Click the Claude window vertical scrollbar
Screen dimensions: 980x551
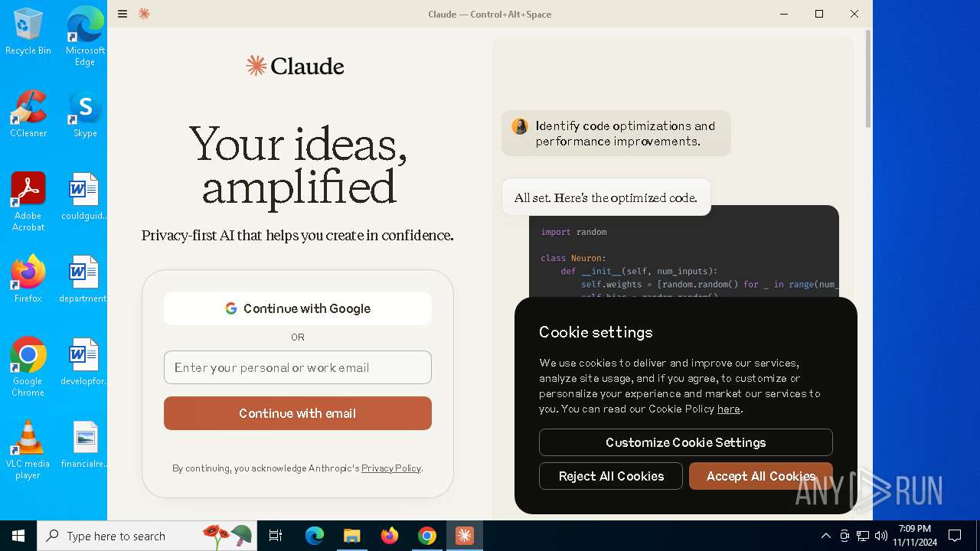pyautogui.click(x=867, y=80)
